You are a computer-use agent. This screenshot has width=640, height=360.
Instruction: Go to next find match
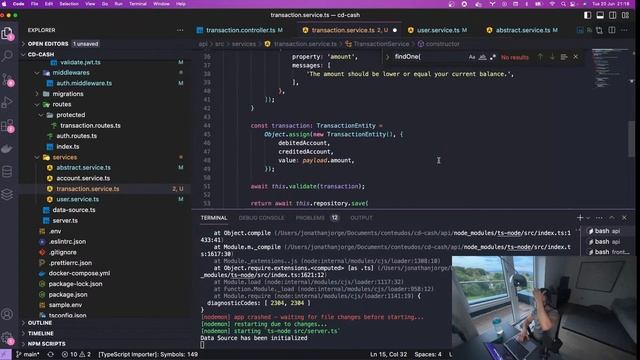[552, 57]
